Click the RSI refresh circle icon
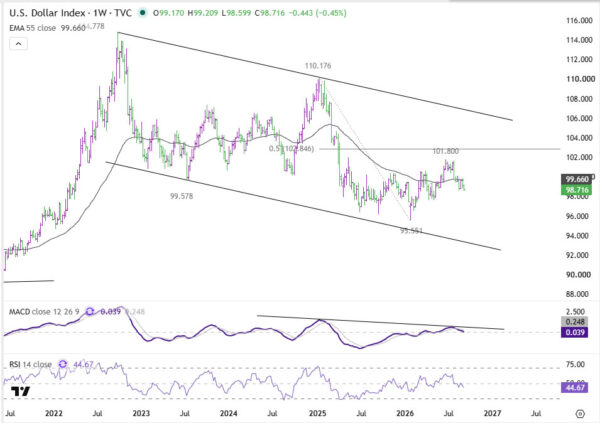The height and width of the screenshot is (423, 600). (63, 364)
